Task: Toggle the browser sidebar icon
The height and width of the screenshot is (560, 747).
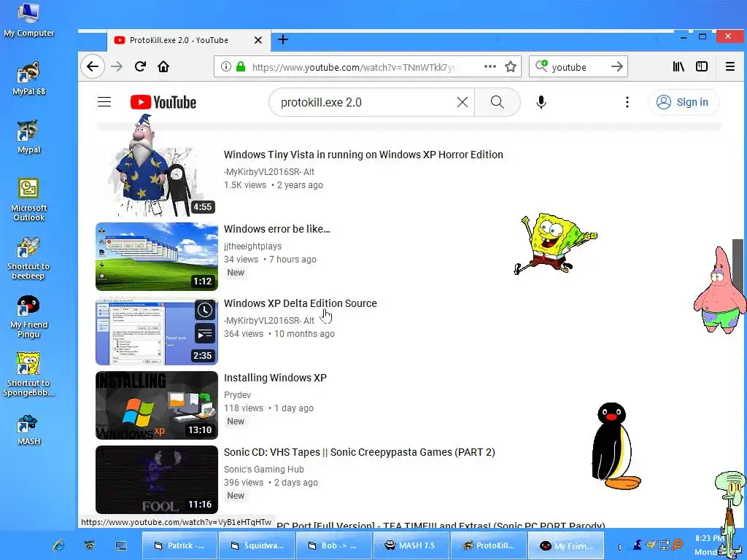Action: point(702,66)
